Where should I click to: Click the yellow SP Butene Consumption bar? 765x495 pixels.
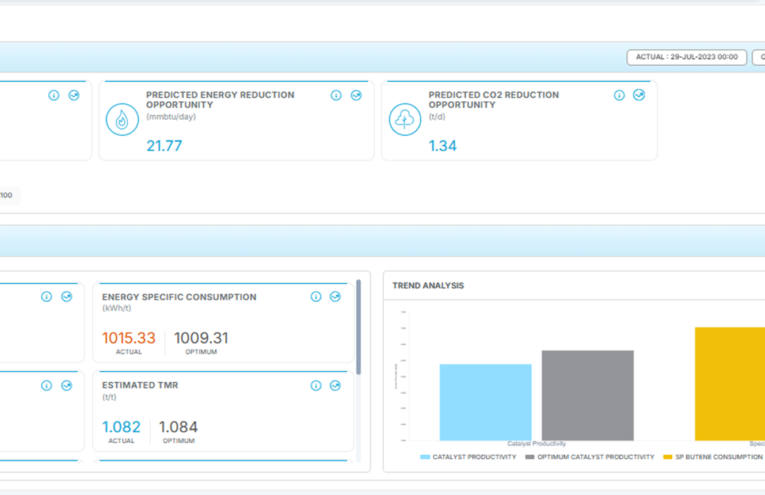coord(730,384)
